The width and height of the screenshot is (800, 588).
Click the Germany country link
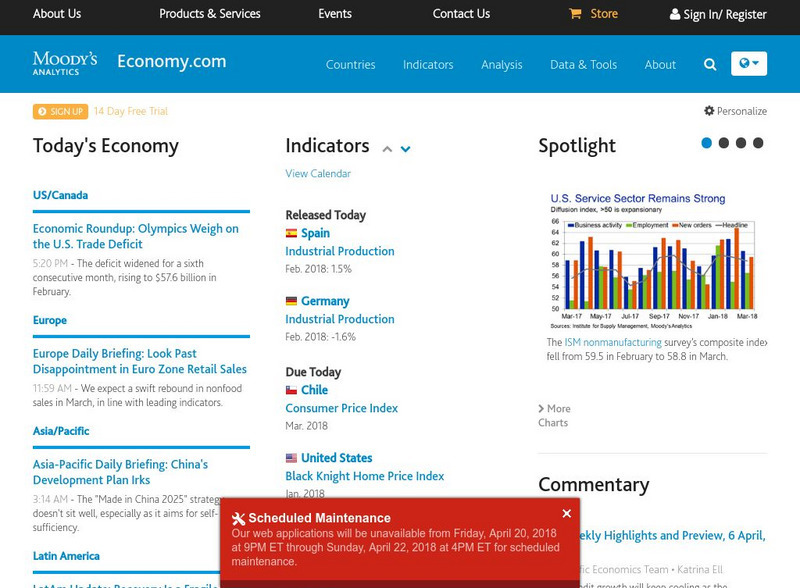(x=325, y=301)
